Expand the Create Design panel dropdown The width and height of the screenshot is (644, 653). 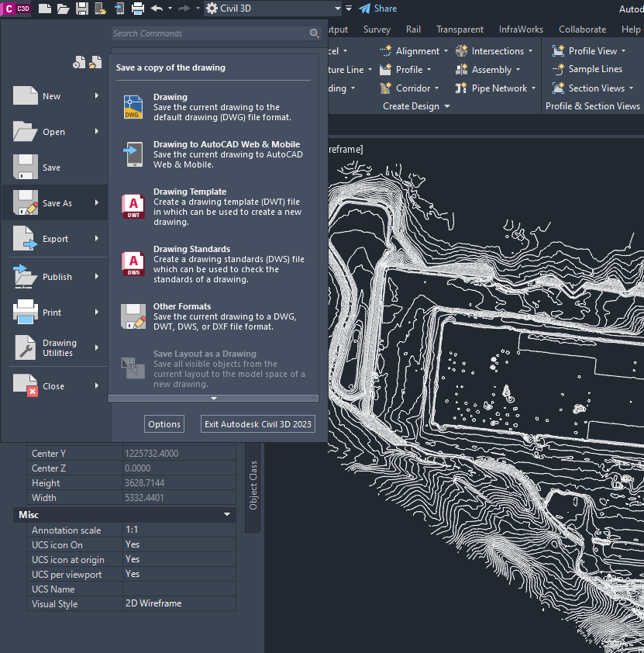click(x=446, y=105)
